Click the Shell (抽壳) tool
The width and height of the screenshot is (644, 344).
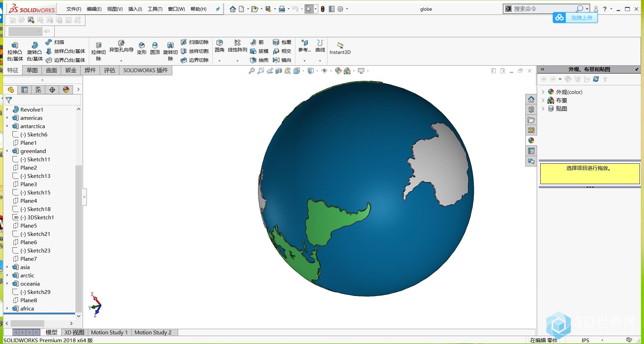tap(259, 60)
